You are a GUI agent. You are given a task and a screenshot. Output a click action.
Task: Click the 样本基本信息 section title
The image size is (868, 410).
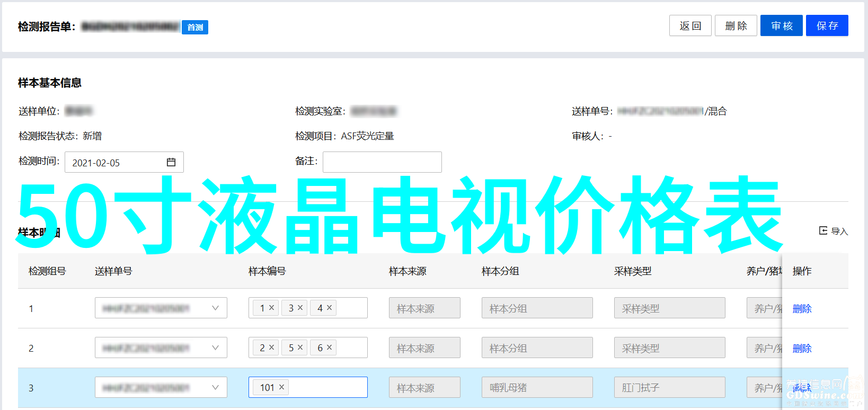pyautogui.click(x=50, y=83)
